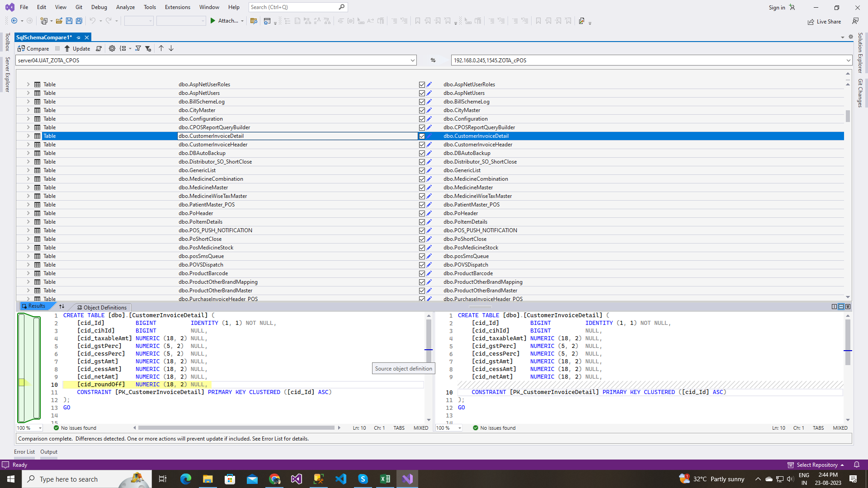Image resolution: width=868 pixels, height=488 pixels.
Task: Swap source and target databases
Action: (433, 60)
